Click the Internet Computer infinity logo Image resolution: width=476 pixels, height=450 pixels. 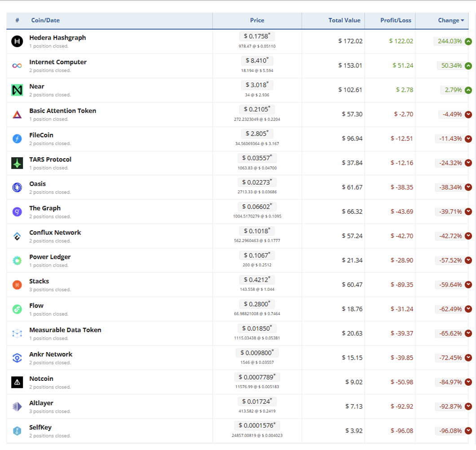point(17,66)
